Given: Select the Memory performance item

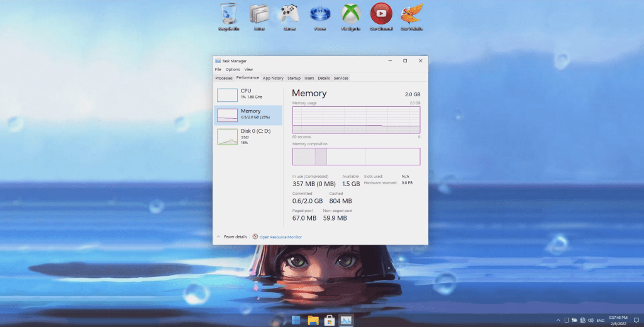Looking at the screenshot, I should (248, 115).
